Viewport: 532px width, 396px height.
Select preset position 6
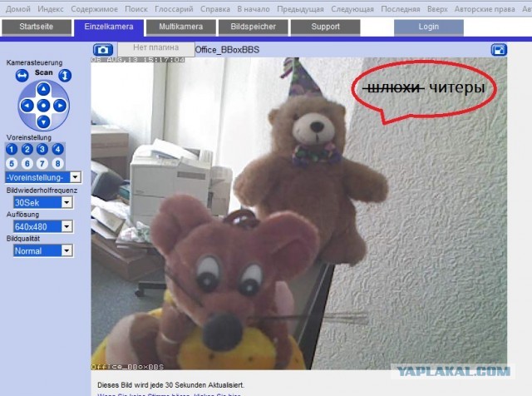click(x=27, y=164)
